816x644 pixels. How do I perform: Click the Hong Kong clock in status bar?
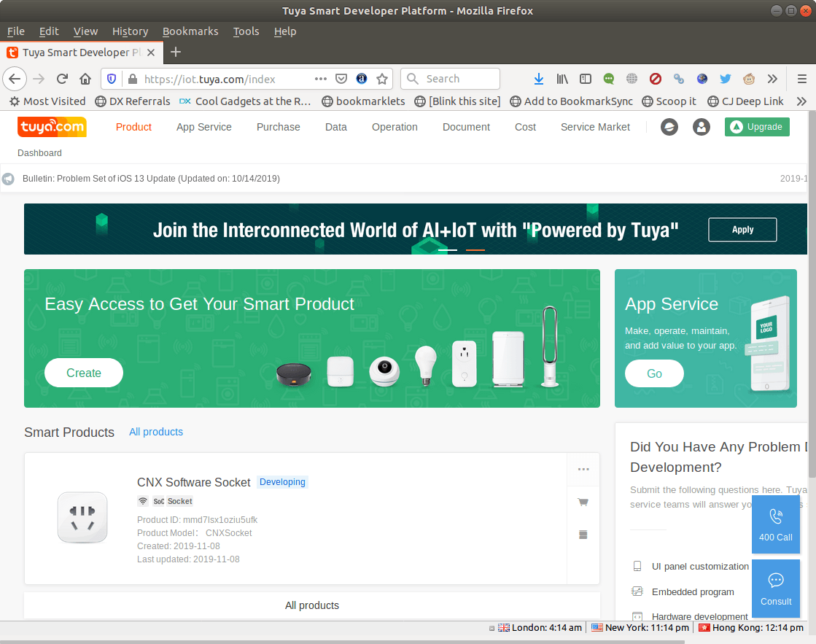tap(751, 628)
